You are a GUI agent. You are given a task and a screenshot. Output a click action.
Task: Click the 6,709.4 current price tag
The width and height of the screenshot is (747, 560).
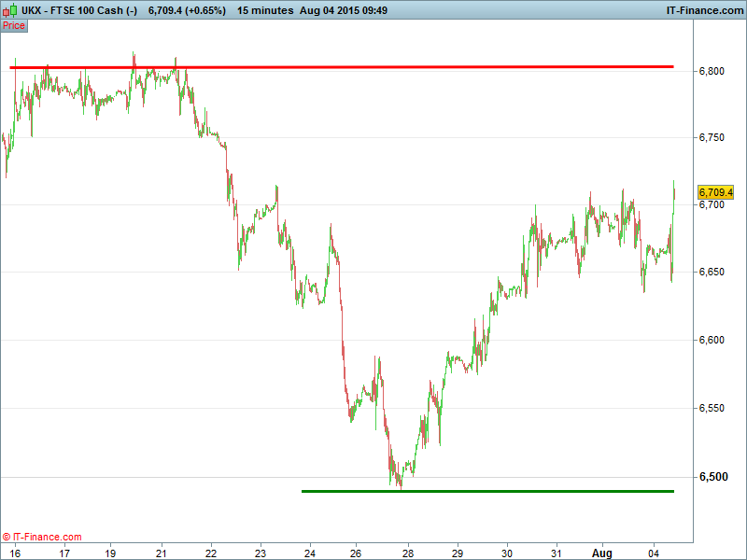coord(716,192)
